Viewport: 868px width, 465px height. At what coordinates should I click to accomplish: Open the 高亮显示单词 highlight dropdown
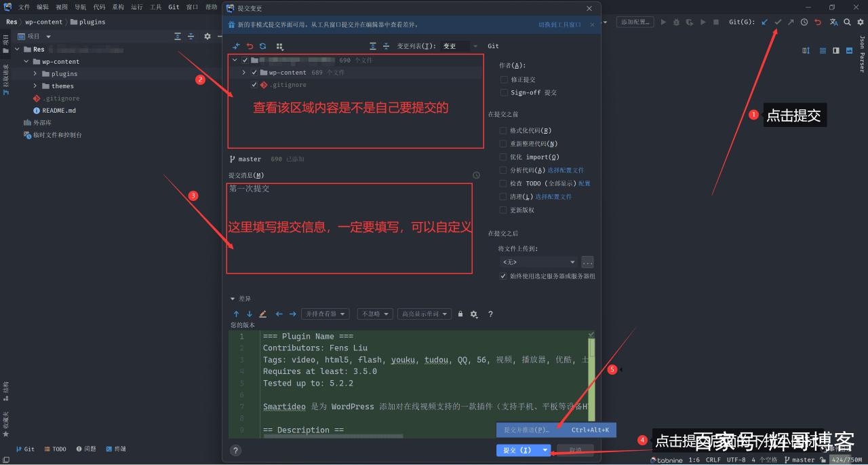click(425, 314)
